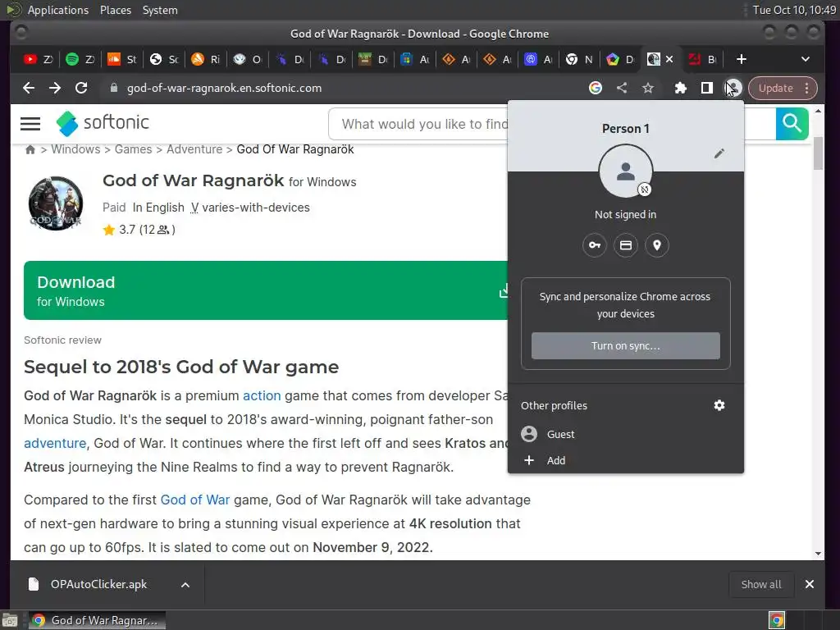Click the address bar URL
The width and height of the screenshot is (840, 630).
224,88
